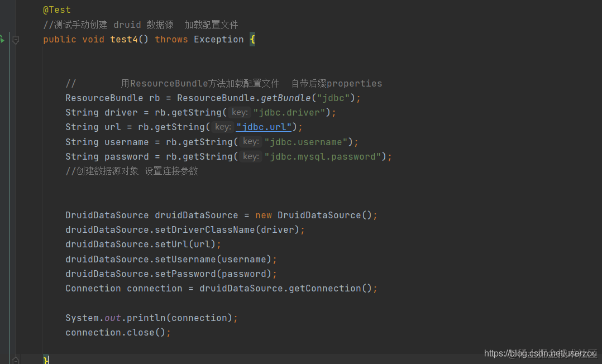Click the key: parameter hint on the driver line
Image resolution: width=602 pixels, height=364 pixels.
coord(240,113)
